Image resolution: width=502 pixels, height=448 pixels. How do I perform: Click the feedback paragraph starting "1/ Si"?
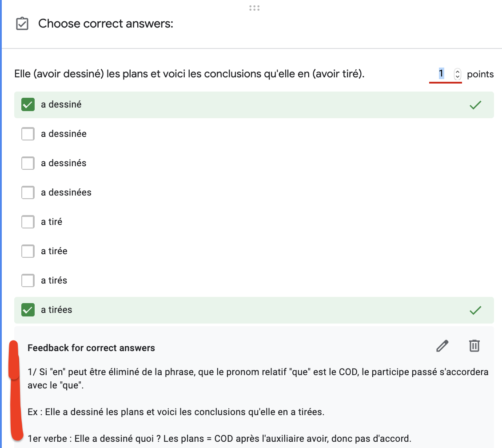(258, 378)
